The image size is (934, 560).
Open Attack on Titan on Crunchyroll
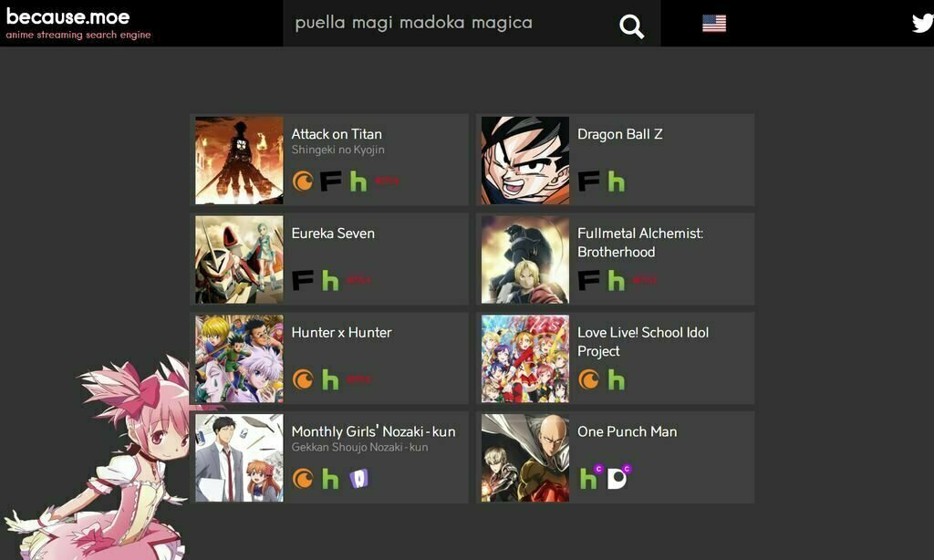[303, 181]
